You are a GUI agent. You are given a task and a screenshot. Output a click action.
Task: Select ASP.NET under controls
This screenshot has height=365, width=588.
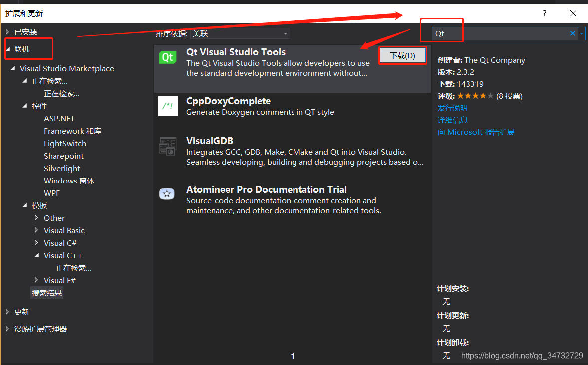point(59,118)
